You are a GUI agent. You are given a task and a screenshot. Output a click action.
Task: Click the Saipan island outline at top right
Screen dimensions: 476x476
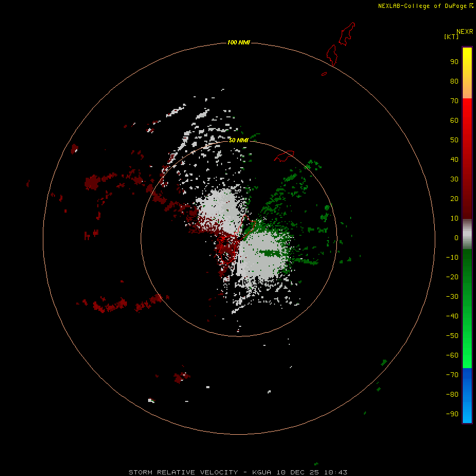click(346, 34)
